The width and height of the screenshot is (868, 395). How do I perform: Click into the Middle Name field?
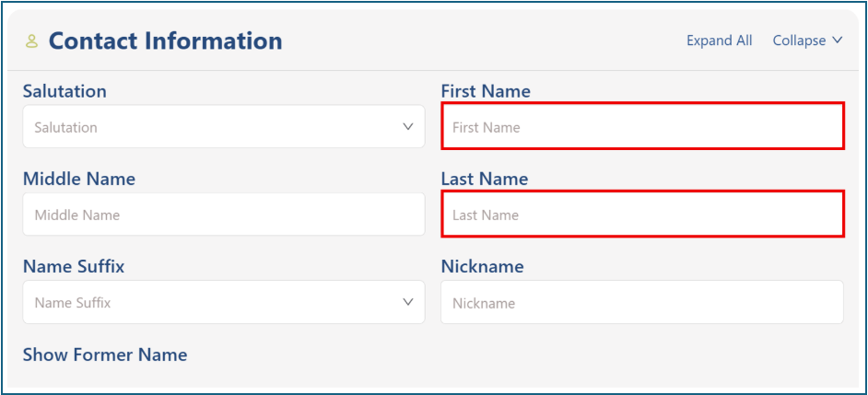click(x=224, y=215)
